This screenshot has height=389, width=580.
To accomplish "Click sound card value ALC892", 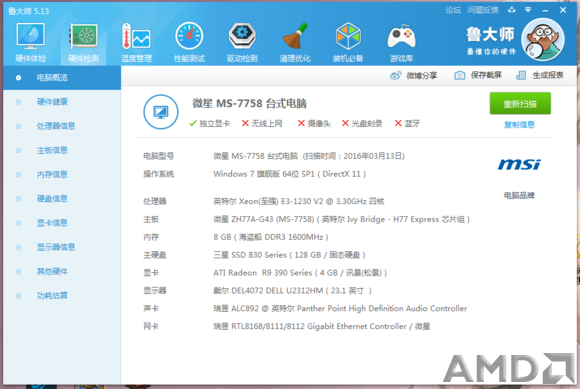I will point(340,308).
